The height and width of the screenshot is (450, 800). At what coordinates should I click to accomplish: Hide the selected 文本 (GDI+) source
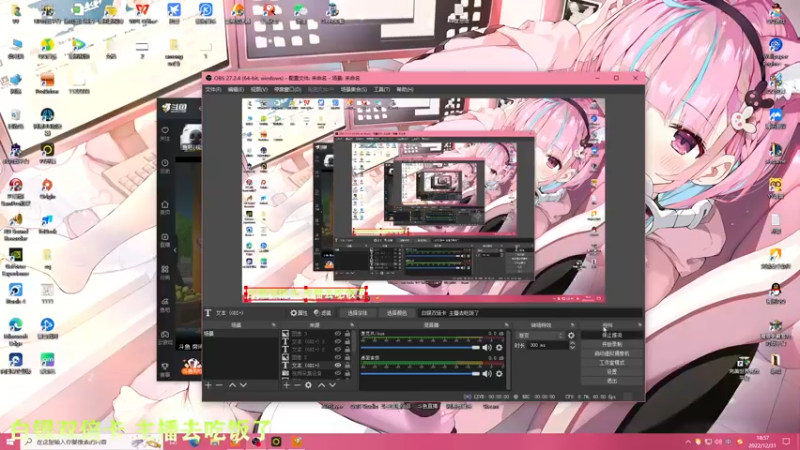338,365
